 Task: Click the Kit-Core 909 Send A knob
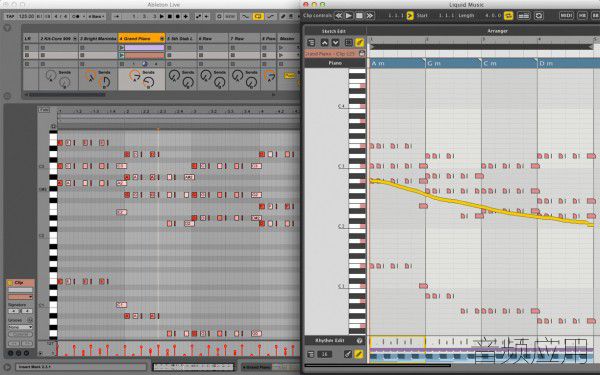click(x=51, y=76)
